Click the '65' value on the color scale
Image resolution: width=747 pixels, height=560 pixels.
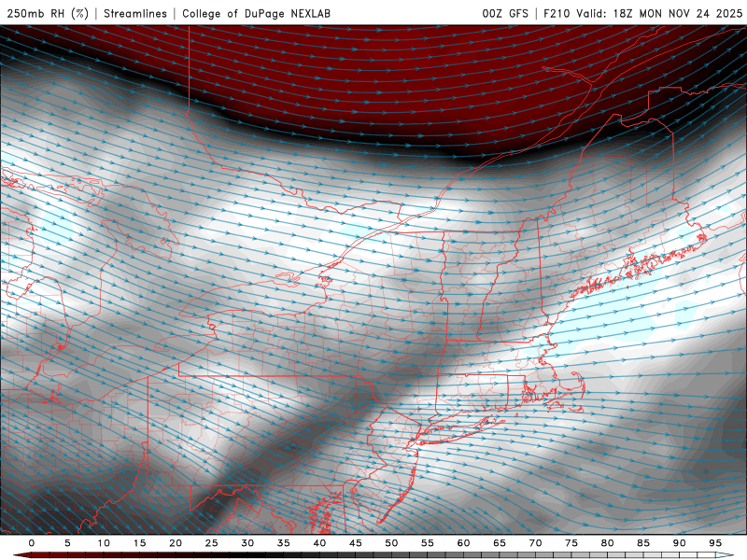[500, 543]
